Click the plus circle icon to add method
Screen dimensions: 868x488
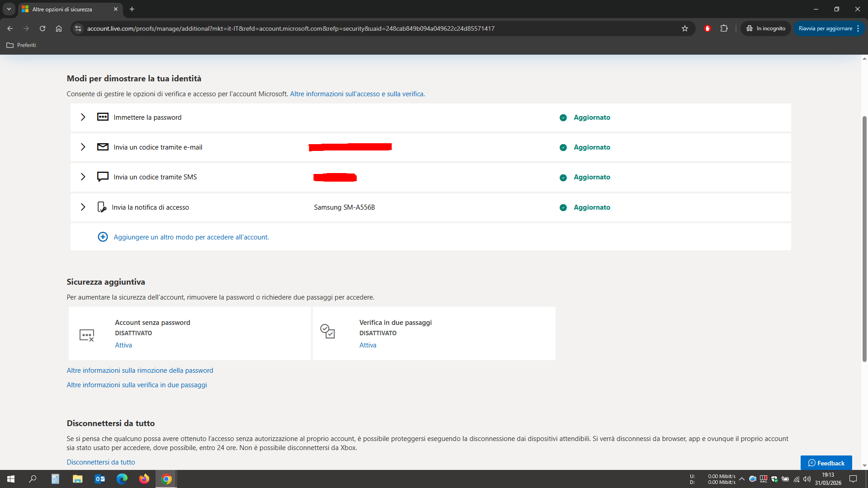pos(103,237)
